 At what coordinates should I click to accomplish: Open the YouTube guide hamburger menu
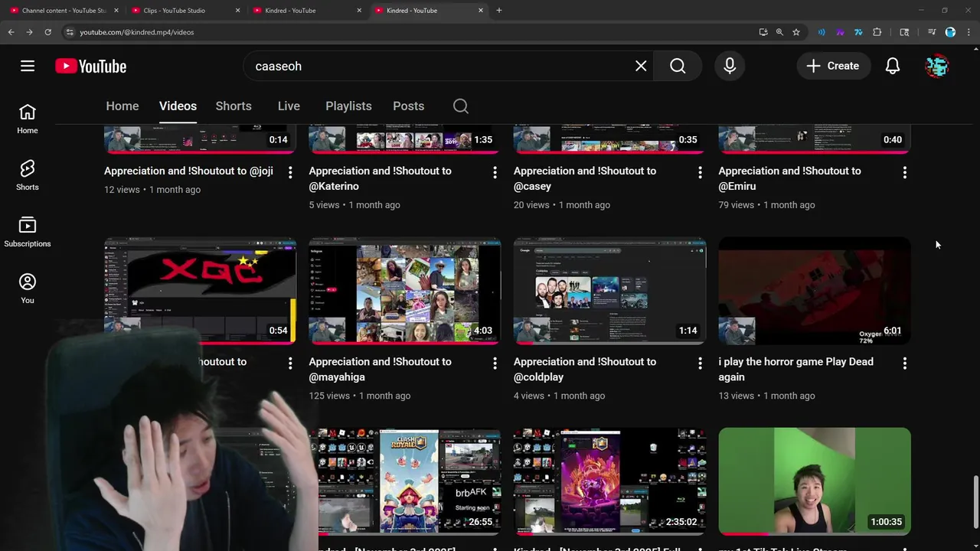tap(28, 66)
